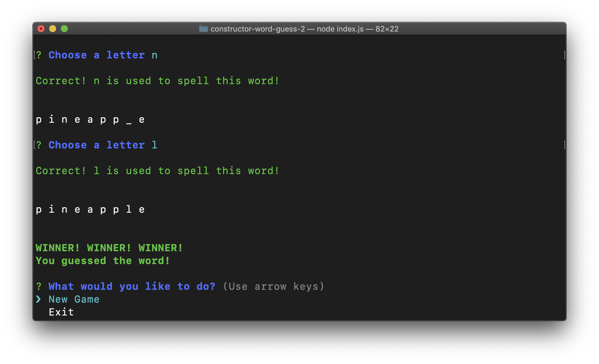This screenshot has width=599, height=364.
Task: Click Correct! l is used message
Action: [157, 171]
